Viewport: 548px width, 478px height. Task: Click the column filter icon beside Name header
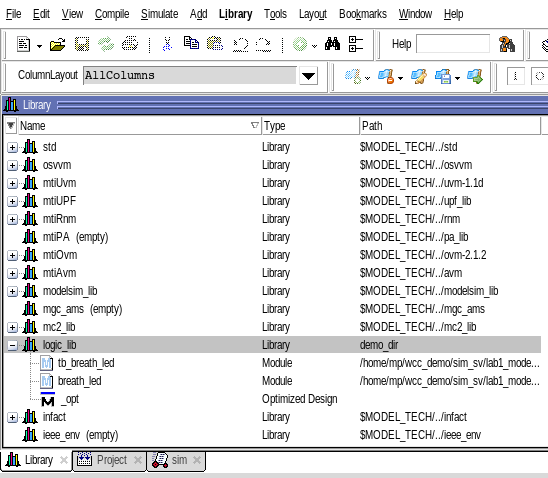(11, 125)
